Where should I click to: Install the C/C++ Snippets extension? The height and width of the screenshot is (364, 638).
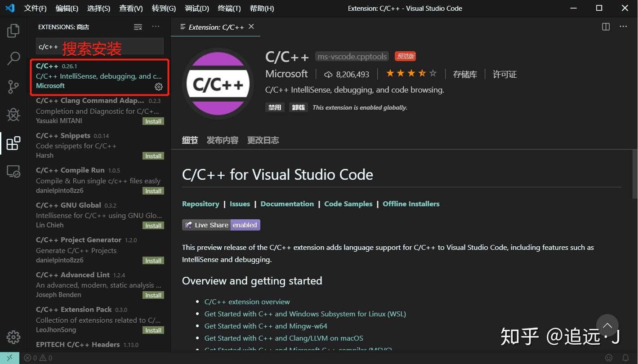[x=153, y=156]
